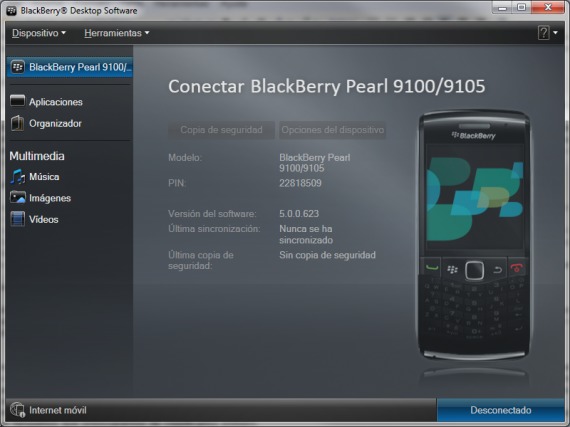
Task: Open Organizador section
Action: (46, 123)
